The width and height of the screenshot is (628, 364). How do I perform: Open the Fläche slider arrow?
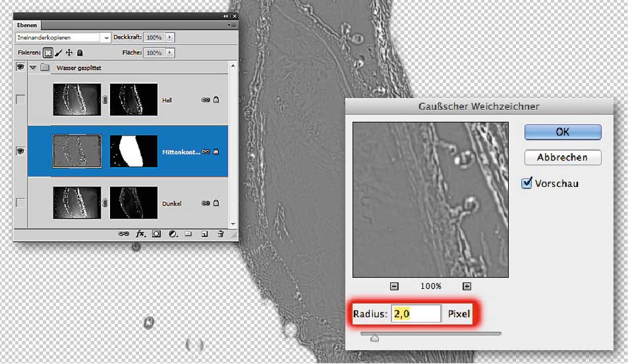point(170,53)
